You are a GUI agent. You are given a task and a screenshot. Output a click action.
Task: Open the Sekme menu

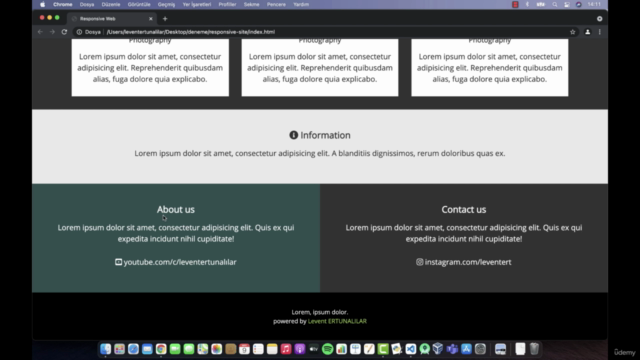(251, 4)
